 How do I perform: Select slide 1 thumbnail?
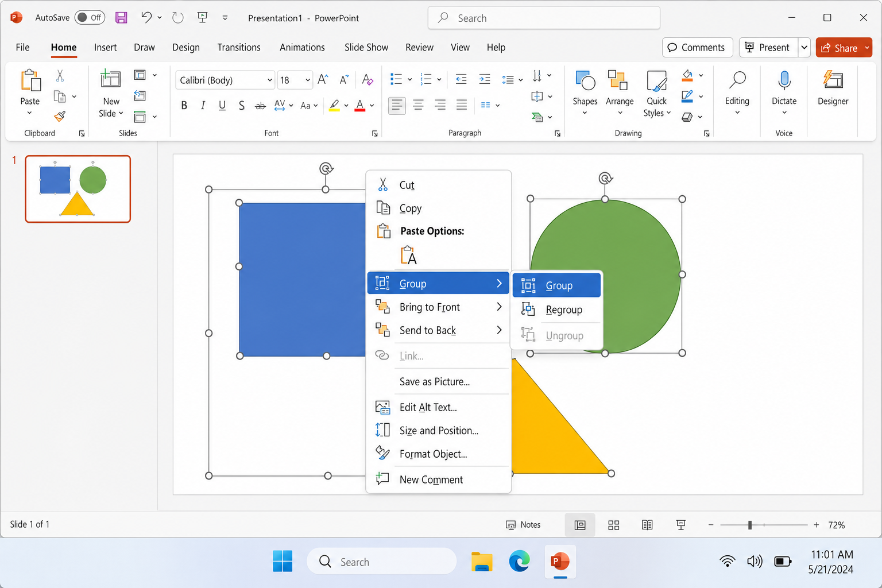[78, 189]
